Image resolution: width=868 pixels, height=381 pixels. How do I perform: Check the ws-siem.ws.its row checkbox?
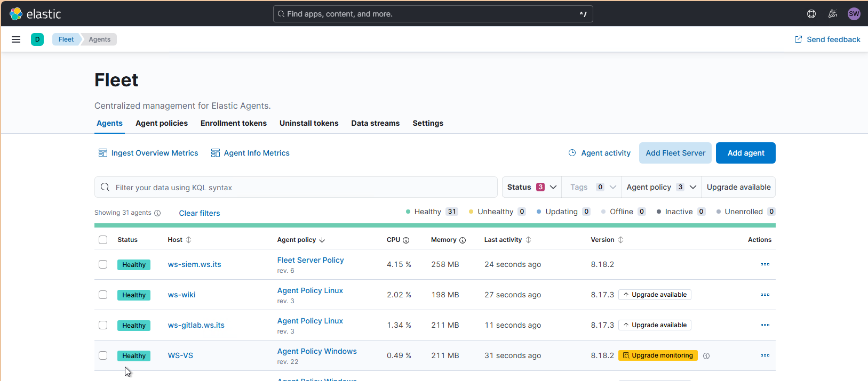(103, 264)
